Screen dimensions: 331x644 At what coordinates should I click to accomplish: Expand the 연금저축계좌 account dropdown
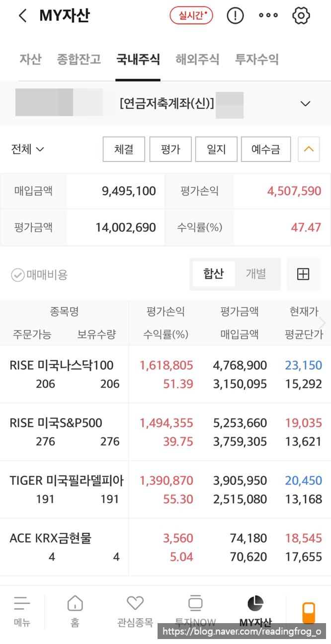(305, 104)
